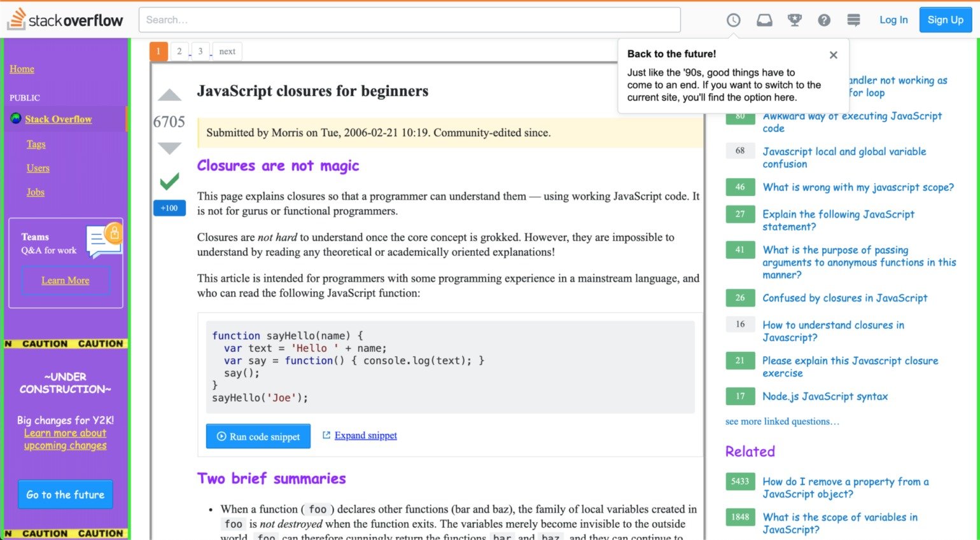The width and height of the screenshot is (980, 540).
Task: Click inside the Search field
Action: coord(410,20)
